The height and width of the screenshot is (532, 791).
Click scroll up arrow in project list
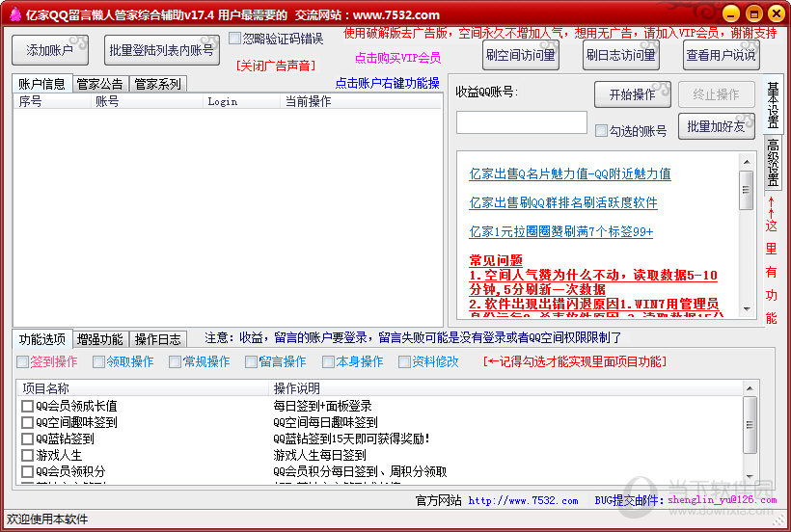750,388
